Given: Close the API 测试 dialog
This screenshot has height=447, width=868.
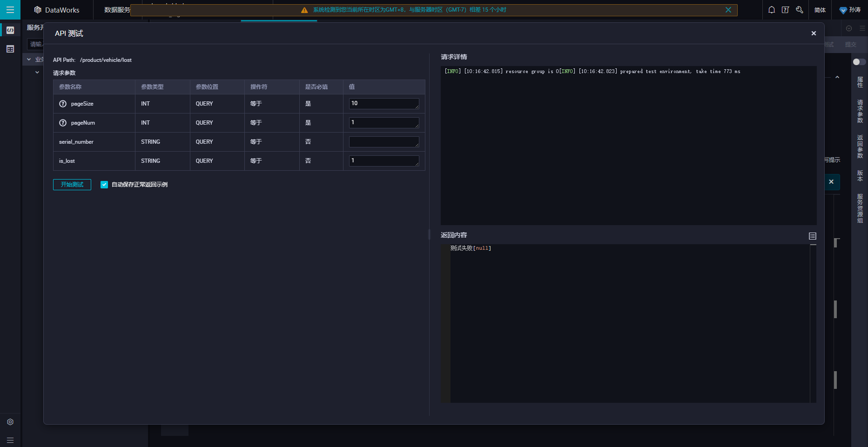Looking at the screenshot, I should 814,33.
